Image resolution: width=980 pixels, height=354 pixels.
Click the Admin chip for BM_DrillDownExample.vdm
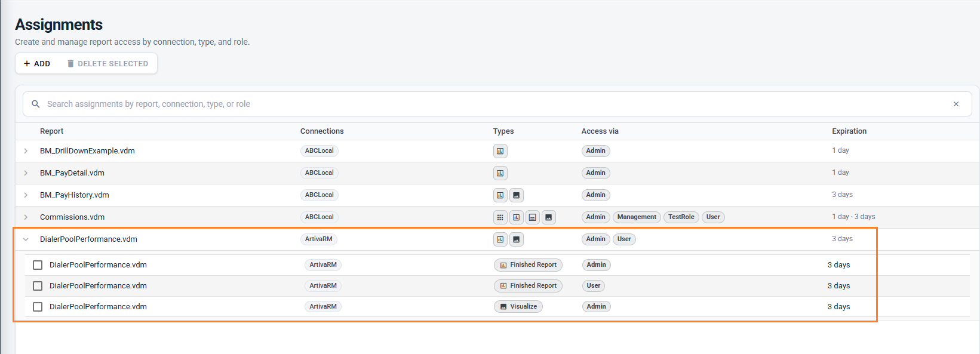click(596, 151)
